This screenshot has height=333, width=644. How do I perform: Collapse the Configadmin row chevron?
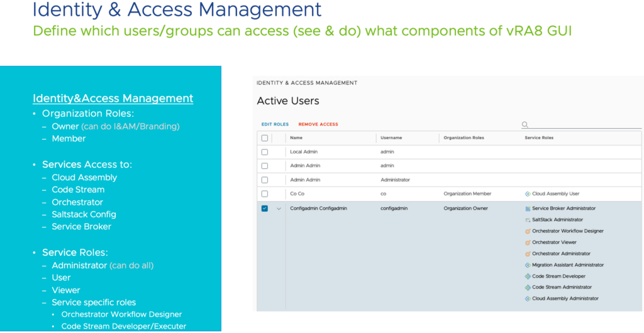click(279, 209)
